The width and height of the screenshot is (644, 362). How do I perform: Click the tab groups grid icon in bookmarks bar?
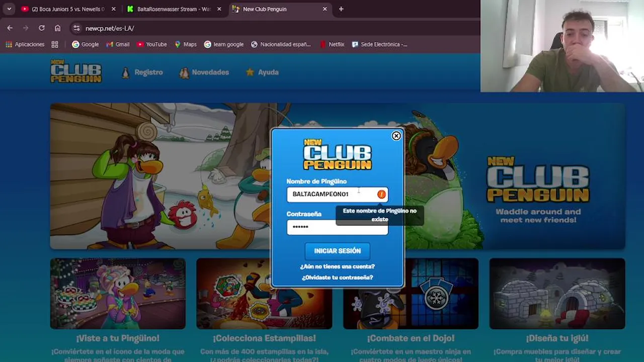click(x=55, y=44)
